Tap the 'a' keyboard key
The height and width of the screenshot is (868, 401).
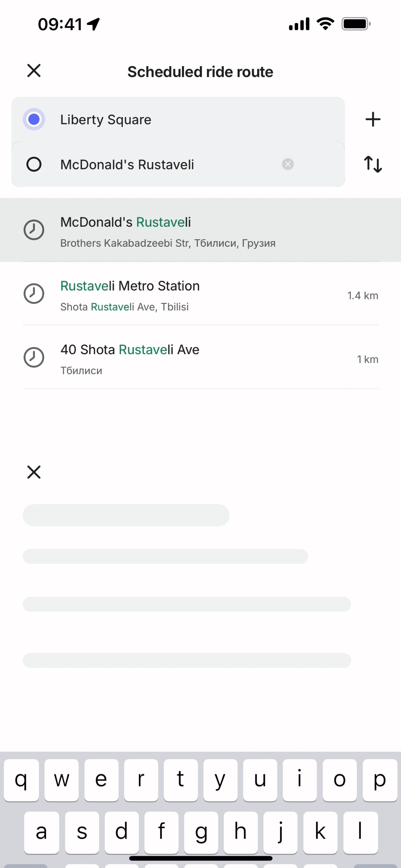(x=42, y=832)
